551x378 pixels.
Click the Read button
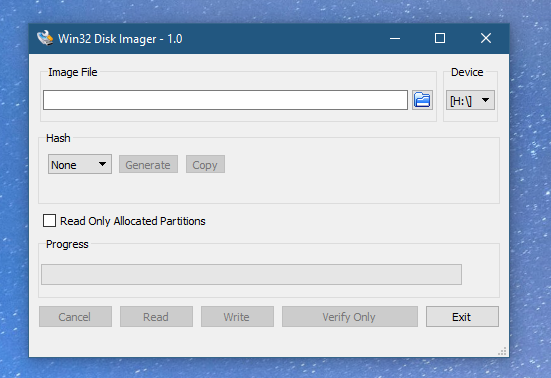[x=156, y=317]
